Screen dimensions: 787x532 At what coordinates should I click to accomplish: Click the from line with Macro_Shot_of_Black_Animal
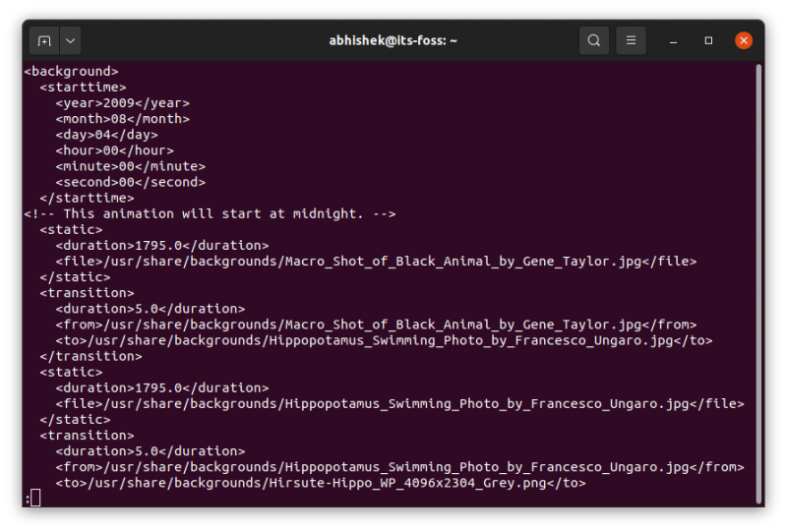point(376,325)
